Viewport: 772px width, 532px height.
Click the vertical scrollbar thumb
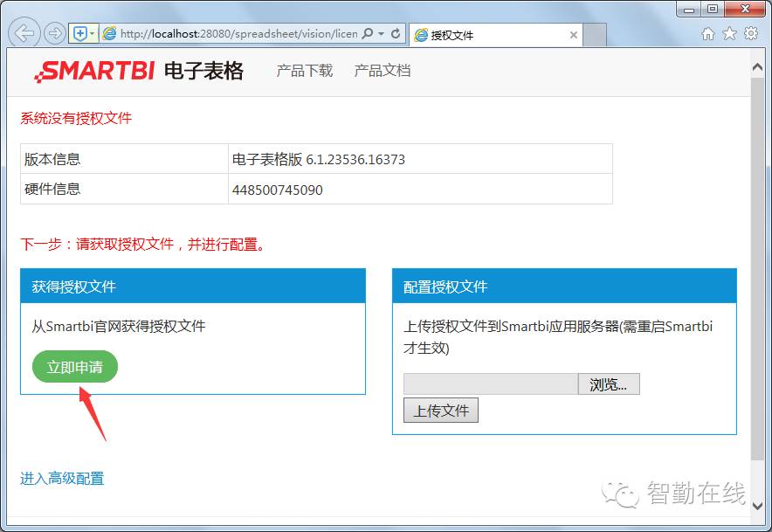pyautogui.click(x=758, y=268)
